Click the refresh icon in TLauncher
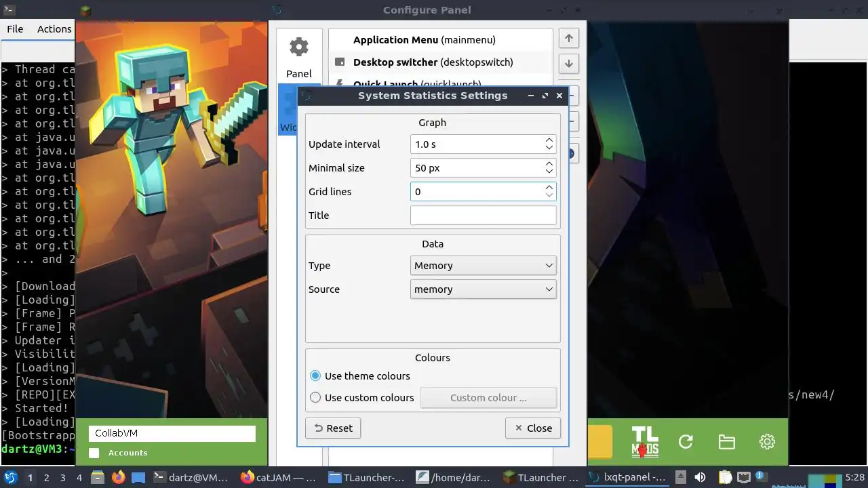The height and width of the screenshot is (488, 868). 686,442
